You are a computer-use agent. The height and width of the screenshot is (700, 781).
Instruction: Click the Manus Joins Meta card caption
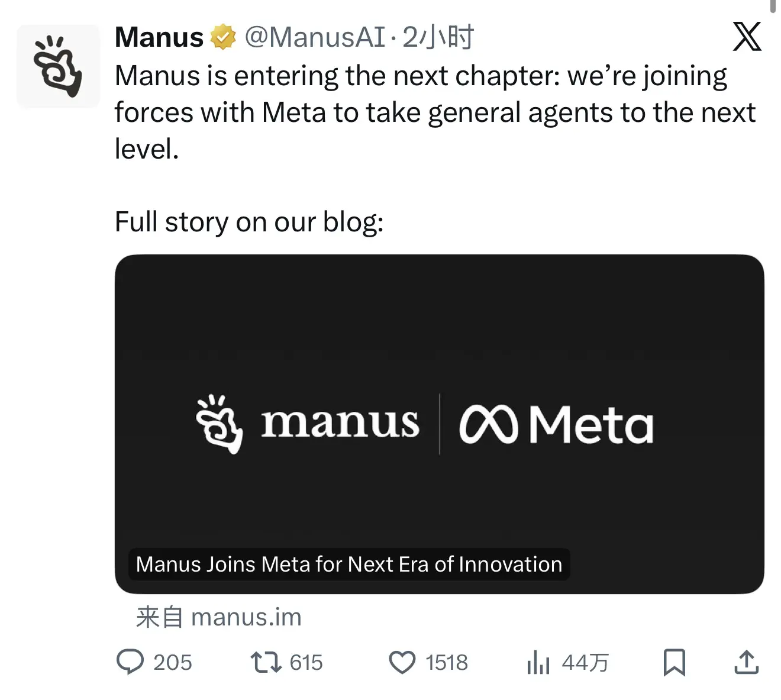tap(348, 564)
